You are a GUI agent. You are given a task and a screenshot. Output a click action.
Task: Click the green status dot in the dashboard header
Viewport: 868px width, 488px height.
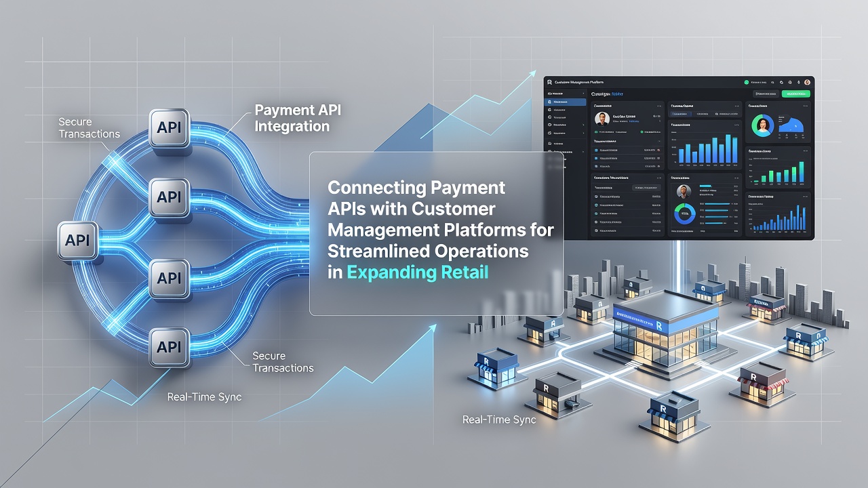(x=746, y=82)
